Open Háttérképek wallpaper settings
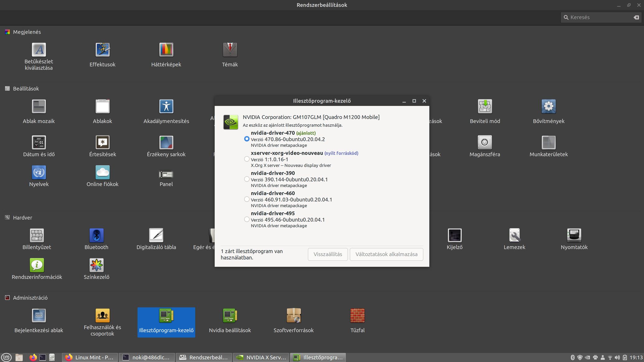Image resolution: width=644 pixels, height=362 pixels. coord(166,55)
